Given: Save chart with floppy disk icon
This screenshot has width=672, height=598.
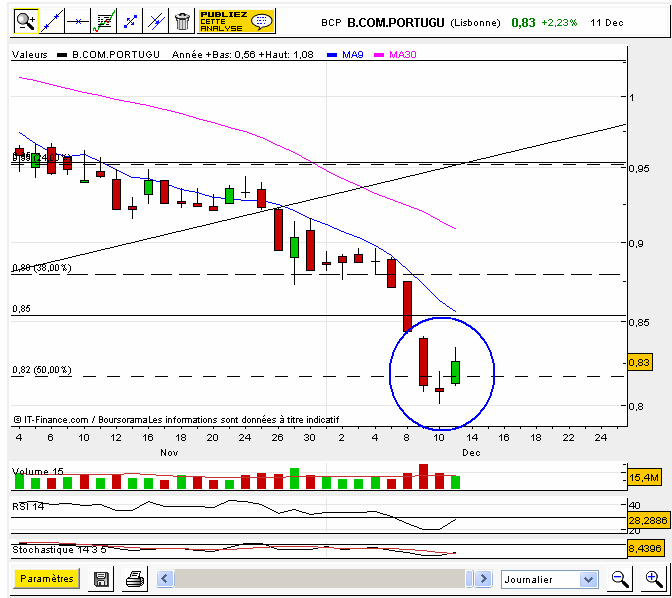Looking at the screenshot, I should coord(101,579).
